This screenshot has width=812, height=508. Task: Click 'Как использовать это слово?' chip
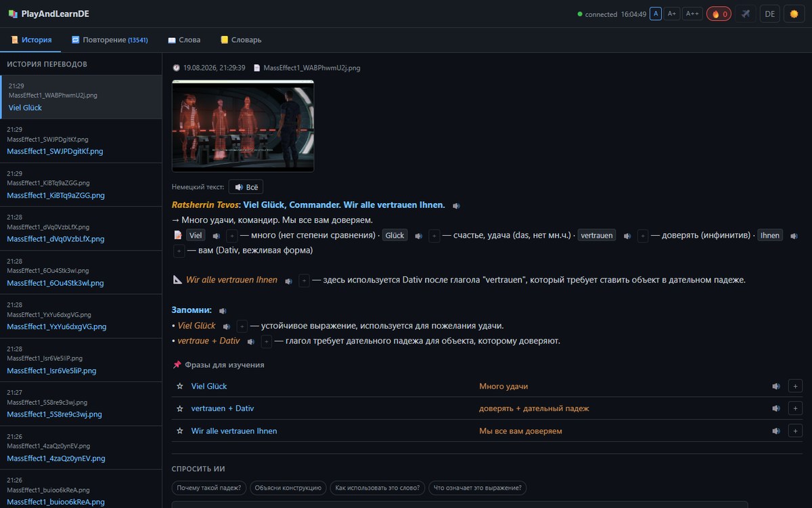[378, 488]
